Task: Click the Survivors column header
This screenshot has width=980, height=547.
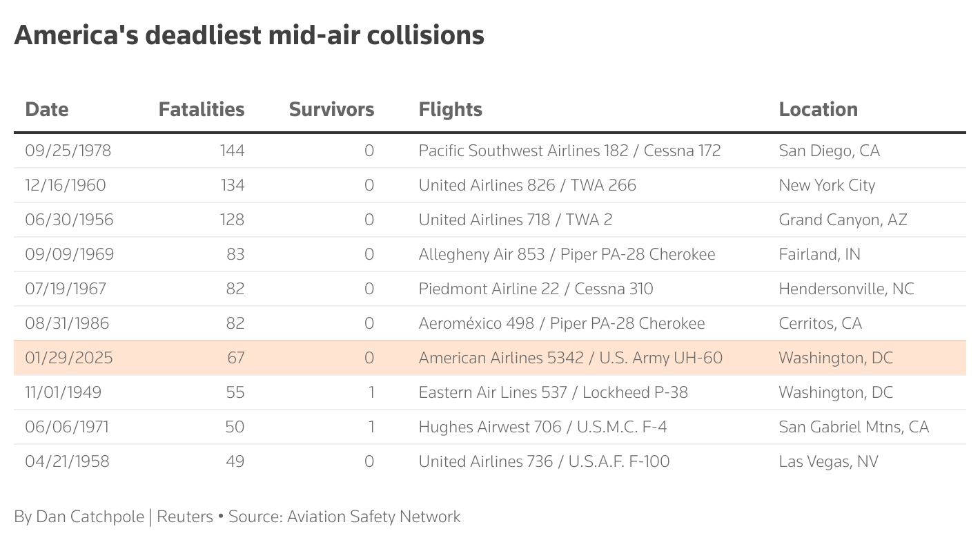Action: (x=331, y=109)
